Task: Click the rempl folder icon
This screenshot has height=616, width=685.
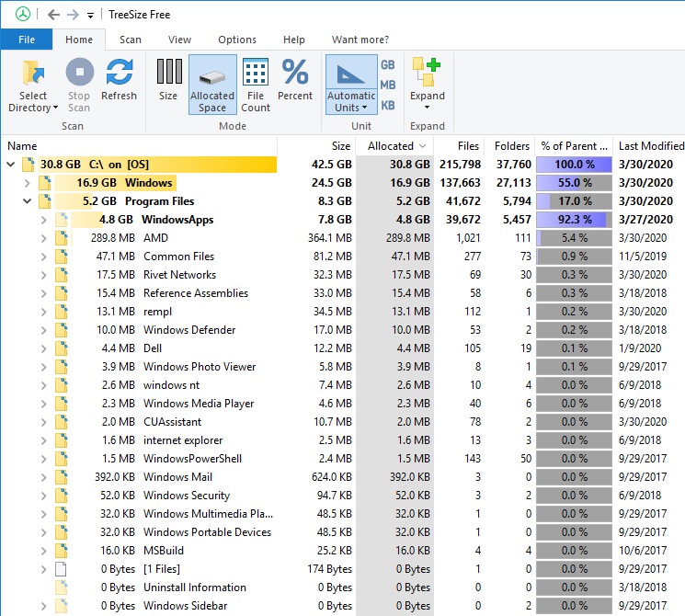Action: tap(62, 312)
